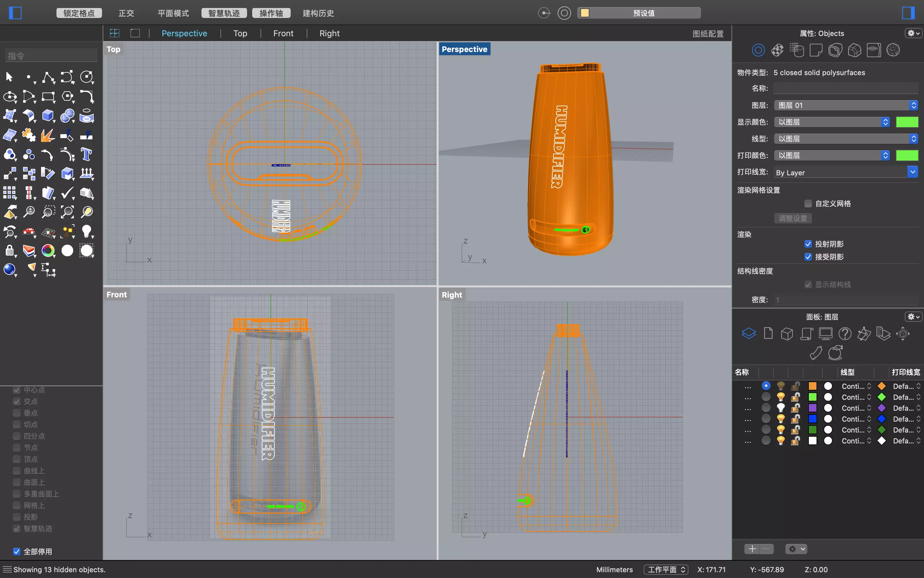Uncheck the 接受阴影 option
Screen dimensions: 924x578
coord(808,257)
